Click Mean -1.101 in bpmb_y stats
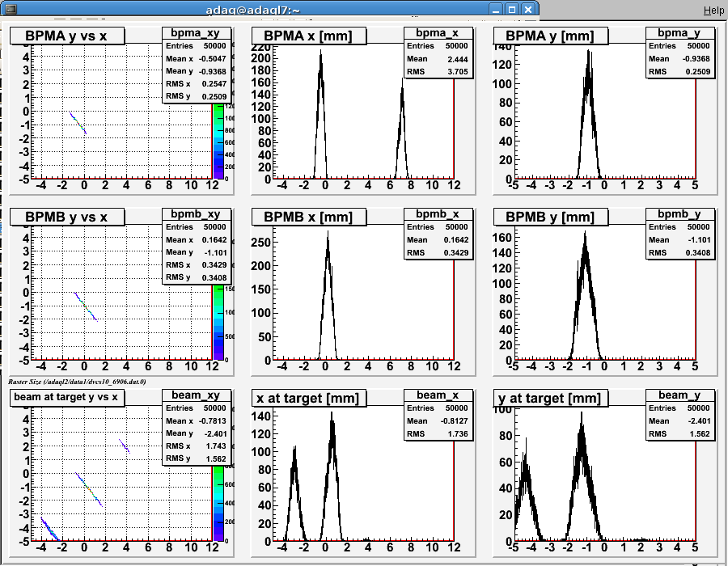 tap(679, 240)
